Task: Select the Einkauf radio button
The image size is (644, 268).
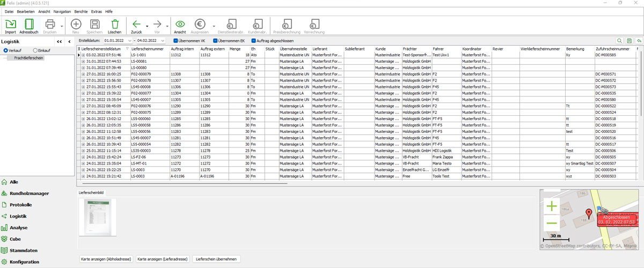Action: pyautogui.click(x=35, y=50)
